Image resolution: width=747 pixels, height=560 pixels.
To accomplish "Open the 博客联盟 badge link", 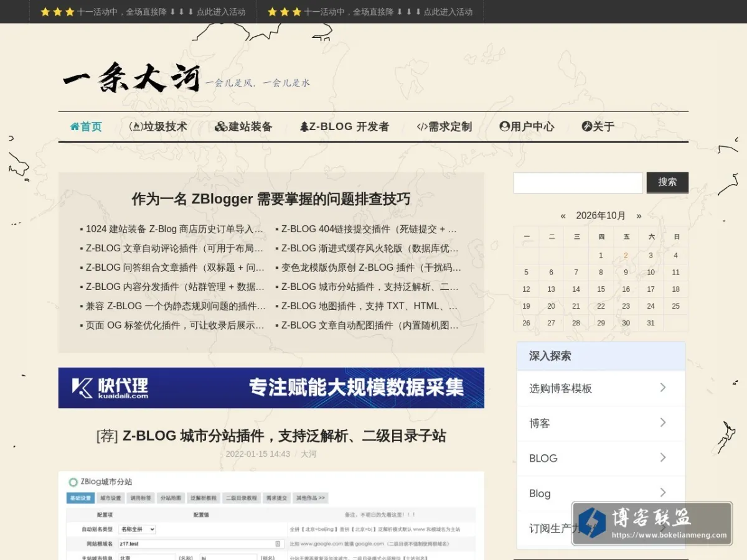I will pos(652,523).
